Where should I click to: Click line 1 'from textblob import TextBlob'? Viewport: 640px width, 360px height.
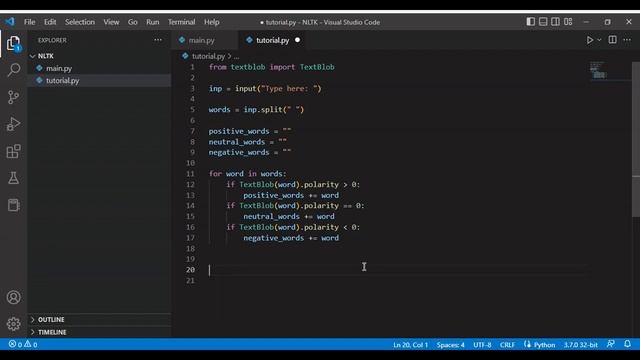[271, 67]
